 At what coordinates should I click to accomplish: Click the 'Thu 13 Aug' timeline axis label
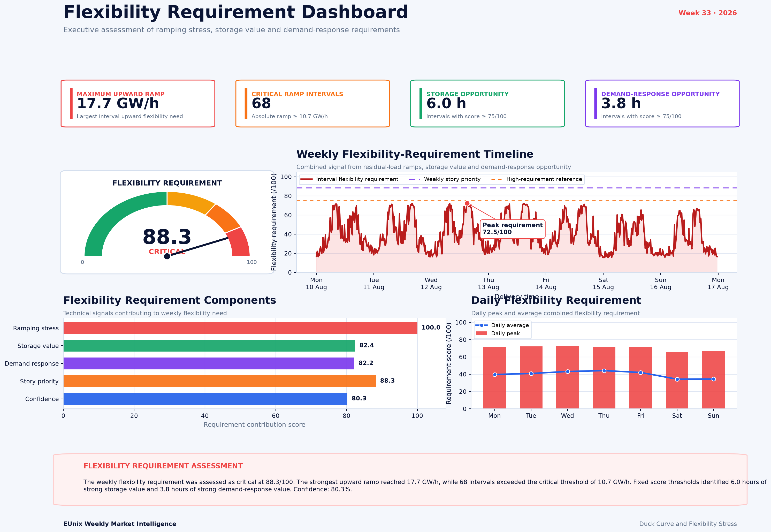click(x=488, y=284)
